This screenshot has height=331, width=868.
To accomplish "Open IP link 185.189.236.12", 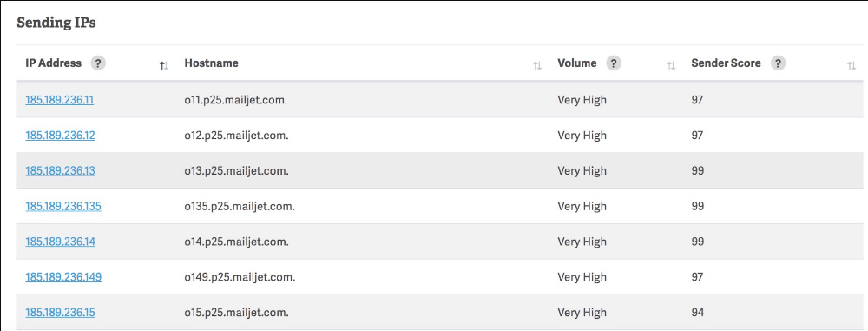I will click(60, 136).
